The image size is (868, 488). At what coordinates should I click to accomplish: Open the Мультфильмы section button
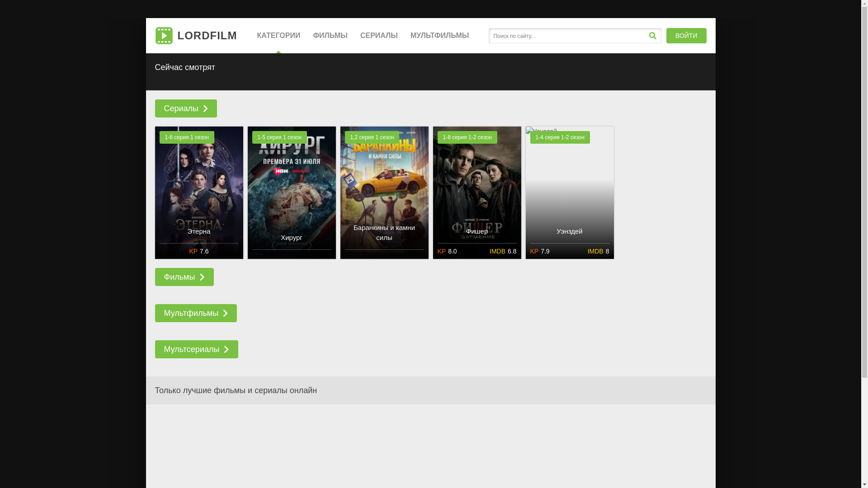point(196,313)
